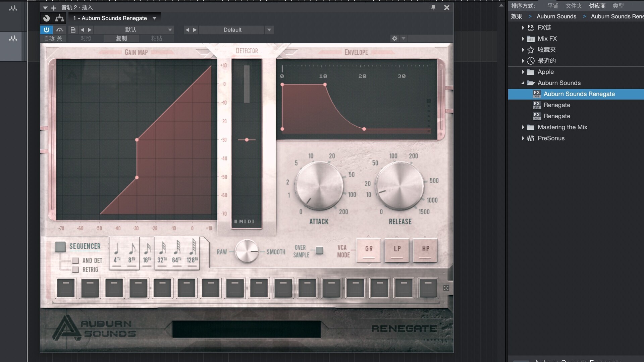The height and width of the screenshot is (362, 644).
Task: Click the RAW/SMOOTH knob
Action: [247, 251]
